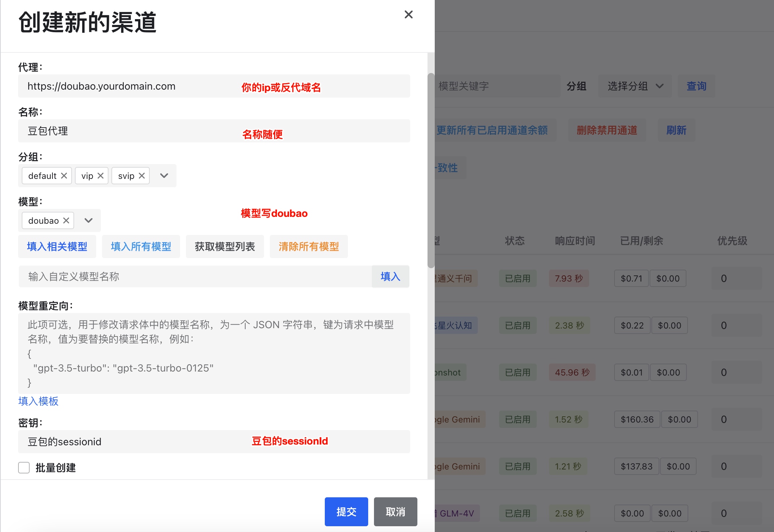Close the create channel dialog
Viewport: 774px width, 532px height.
pyautogui.click(x=409, y=14)
